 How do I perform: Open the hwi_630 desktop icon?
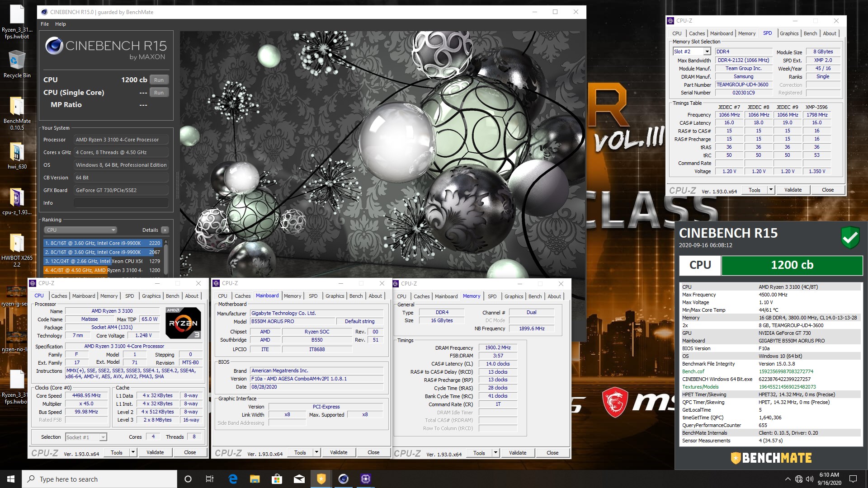(17, 156)
